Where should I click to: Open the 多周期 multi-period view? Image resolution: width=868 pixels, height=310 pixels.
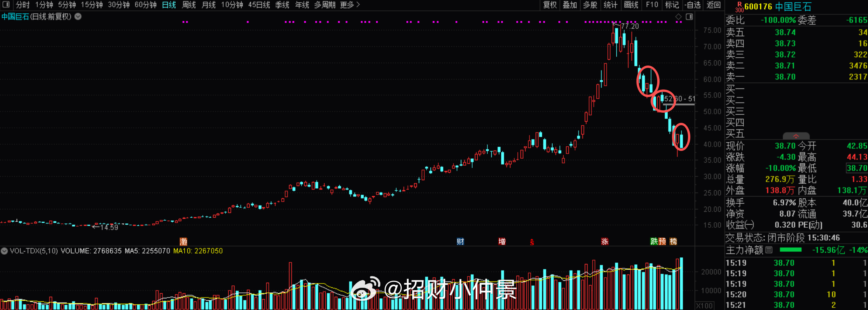[325, 5]
